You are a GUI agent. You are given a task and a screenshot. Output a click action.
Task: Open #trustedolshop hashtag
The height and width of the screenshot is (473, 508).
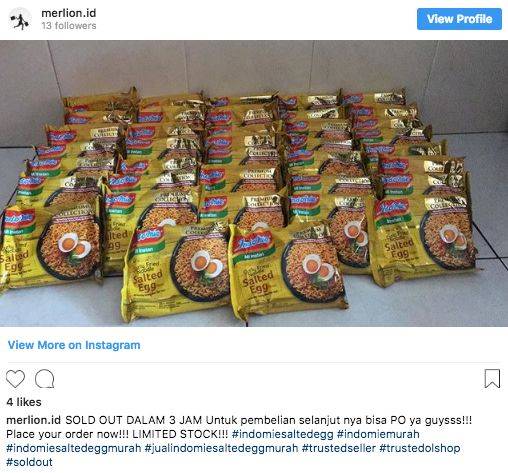pos(420,448)
